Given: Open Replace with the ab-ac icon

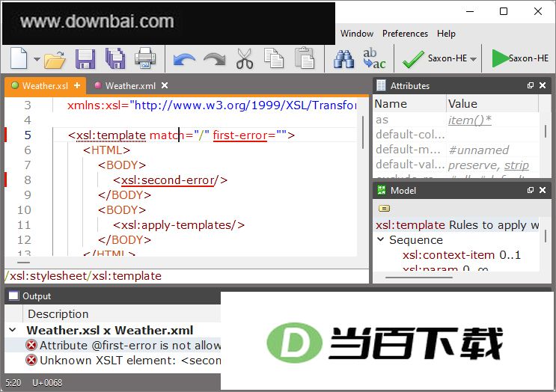Looking at the screenshot, I should 374,58.
